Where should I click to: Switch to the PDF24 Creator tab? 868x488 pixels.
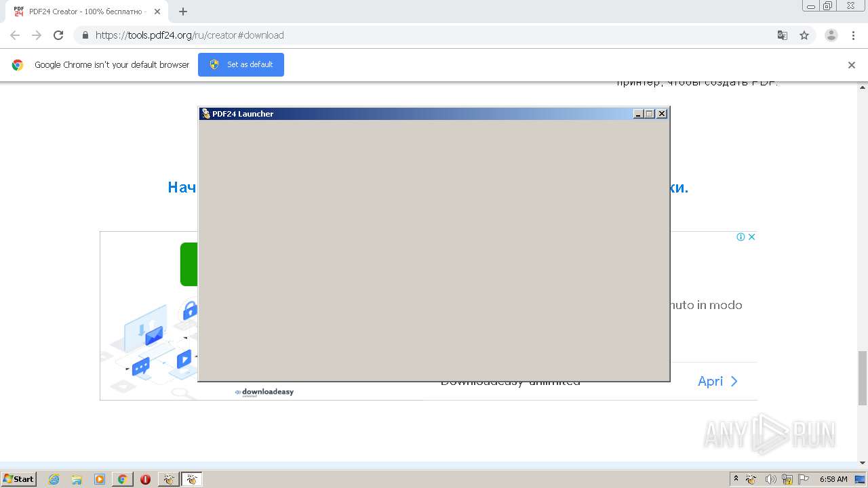pos(87,12)
